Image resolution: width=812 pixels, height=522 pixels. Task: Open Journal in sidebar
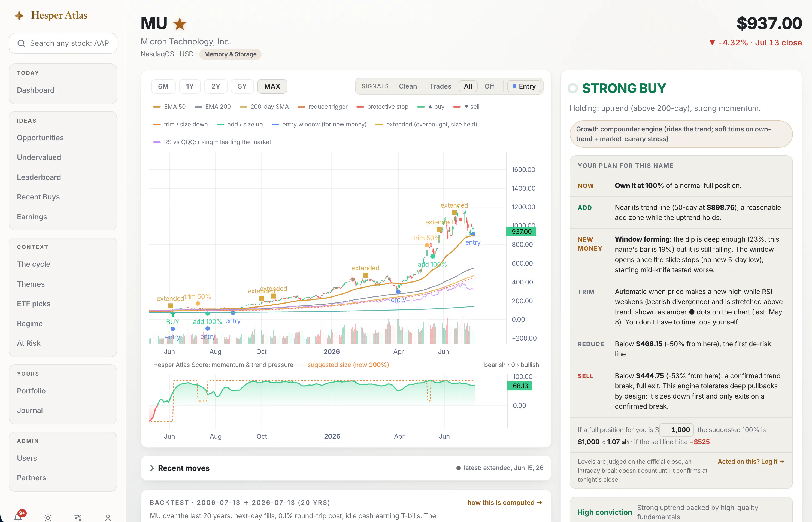pyautogui.click(x=30, y=411)
